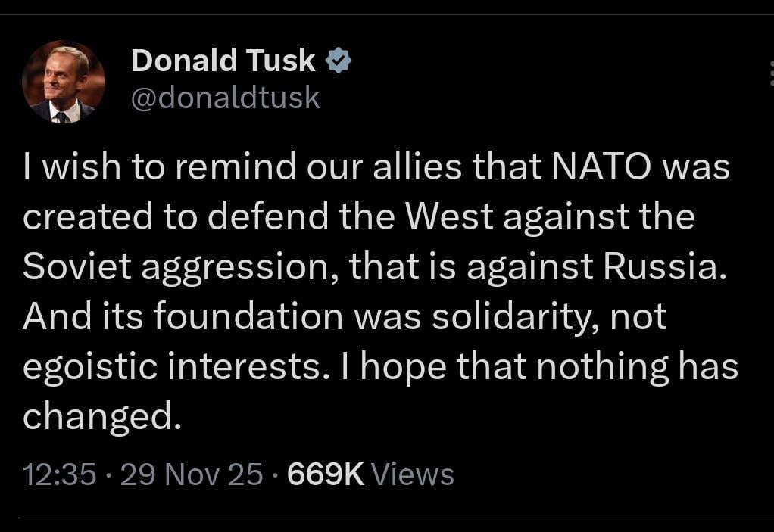Viewport: 774px width, 532px height.
Task: Click the checkmark icon next to Donald Tusk
Action: 339,59
